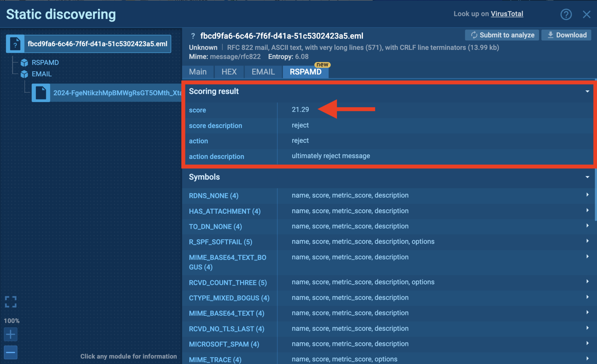This screenshot has height=364, width=597.
Task: Select the RSPAMD tree item label
Action: (45, 63)
